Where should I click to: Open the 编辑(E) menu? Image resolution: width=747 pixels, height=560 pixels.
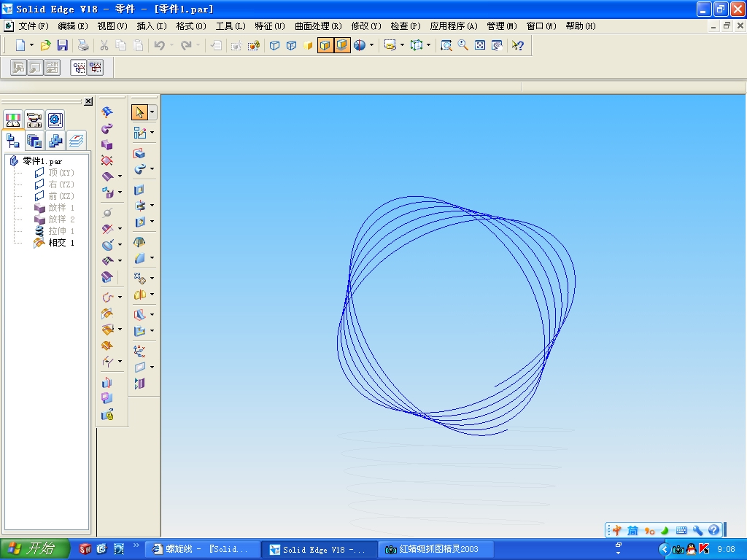click(73, 26)
